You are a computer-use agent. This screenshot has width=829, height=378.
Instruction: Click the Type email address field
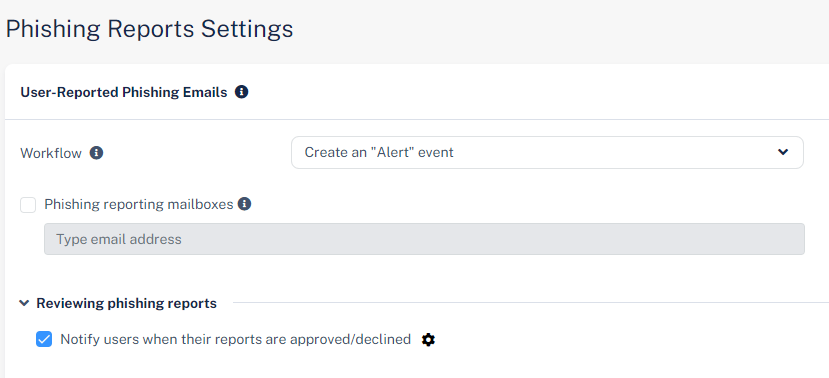[x=424, y=239]
